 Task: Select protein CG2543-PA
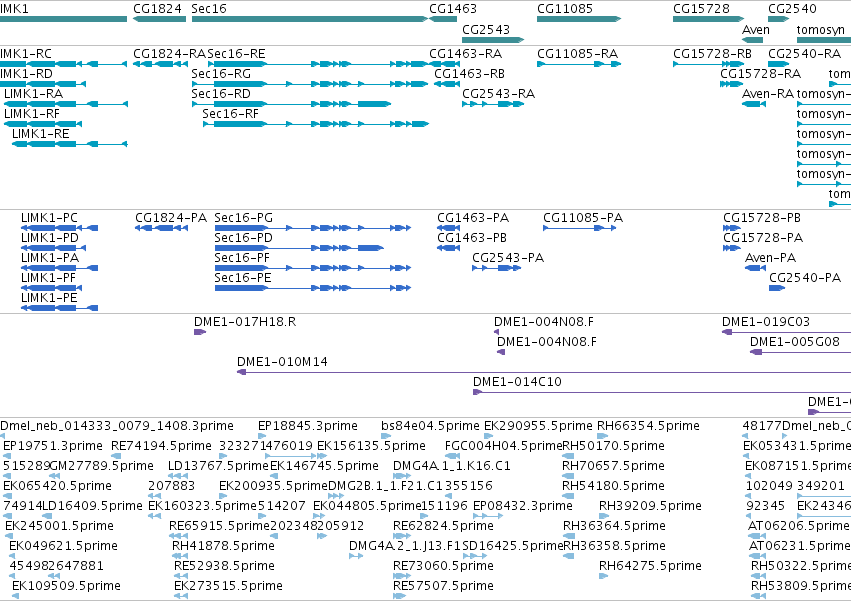(x=508, y=258)
